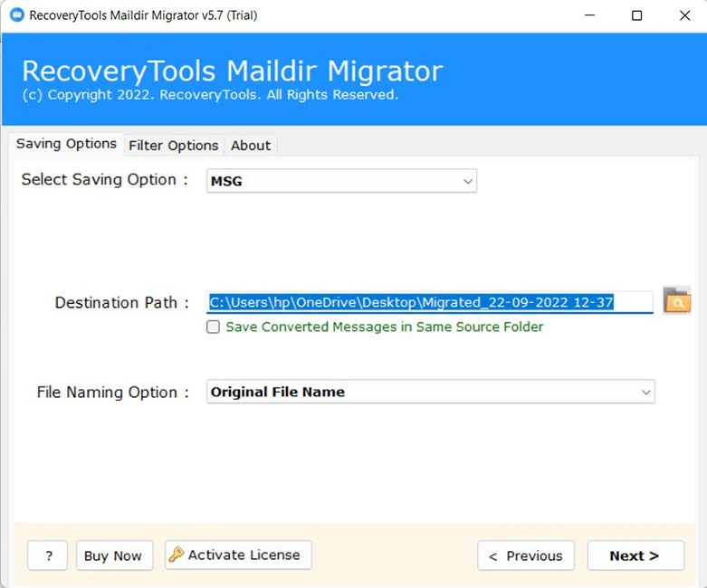The width and height of the screenshot is (707, 588).
Task: Click the key icon on Activate License
Action: 177,555
